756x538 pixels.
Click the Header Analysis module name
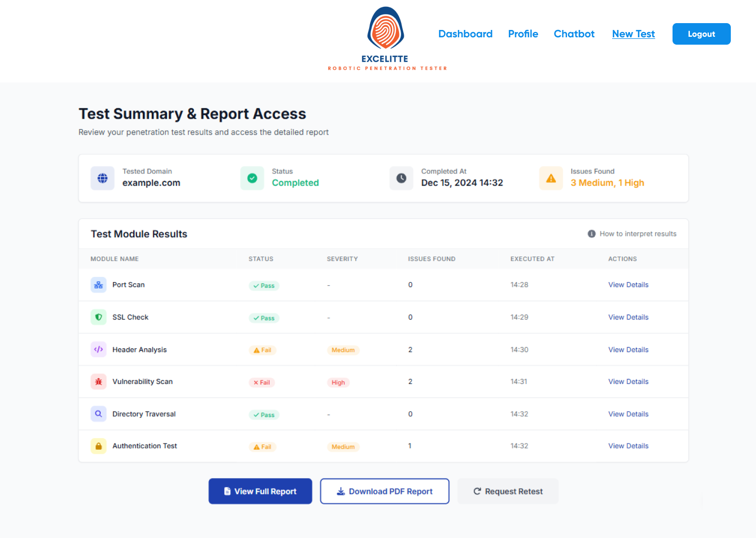click(x=139, y=350)
